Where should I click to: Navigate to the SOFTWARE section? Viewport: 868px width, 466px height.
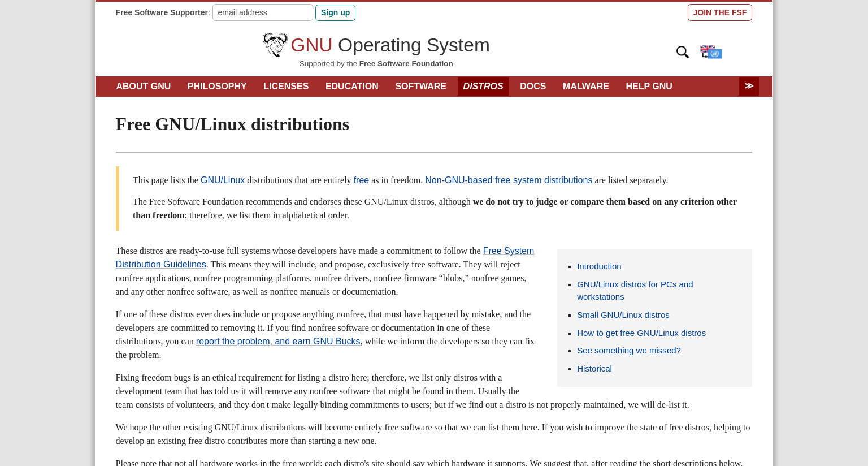[x=420, y=87]
